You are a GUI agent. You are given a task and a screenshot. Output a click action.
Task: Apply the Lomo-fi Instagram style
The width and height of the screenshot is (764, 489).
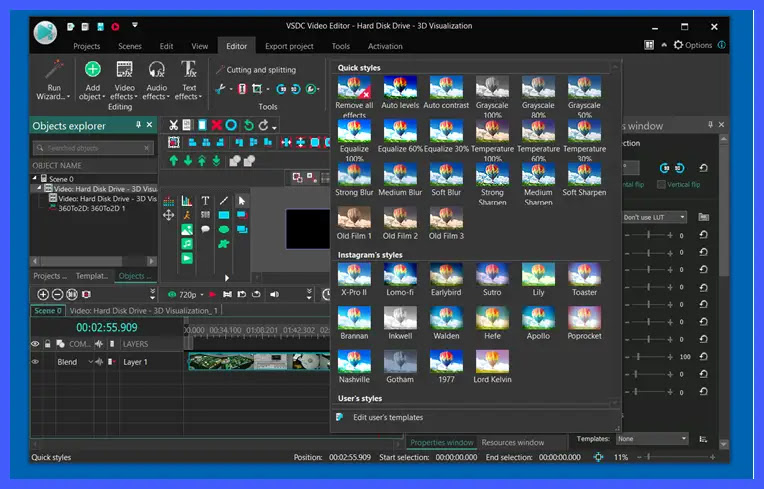click(x=400, y=280)
